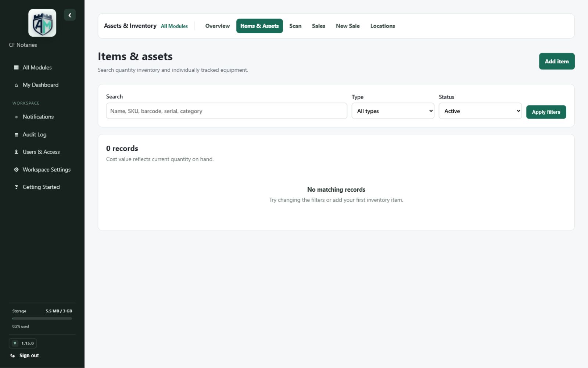Click the 0 records heading
The height and width of the screenshot is (368, 588).
click(122, 148)
